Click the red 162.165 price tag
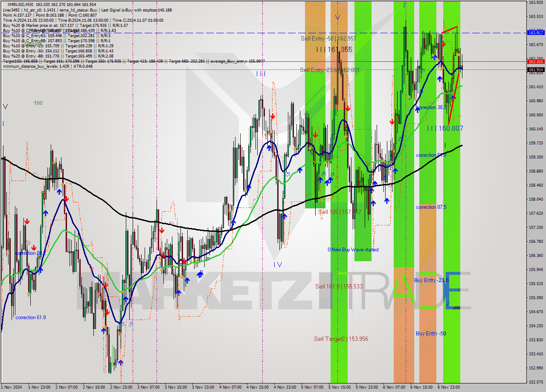 [536, 61]
